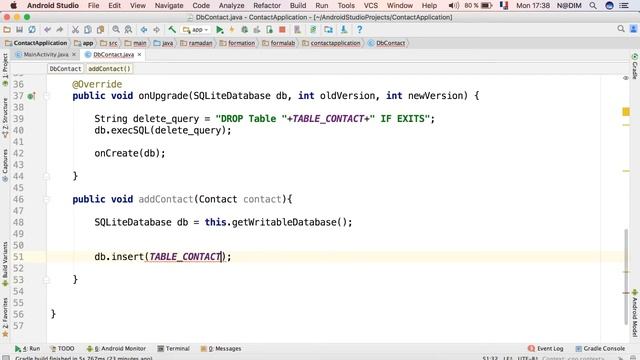This screenshot has width=640, height=360.
Task: Open the Android Monitor tool window
Action: click(116, 349)
